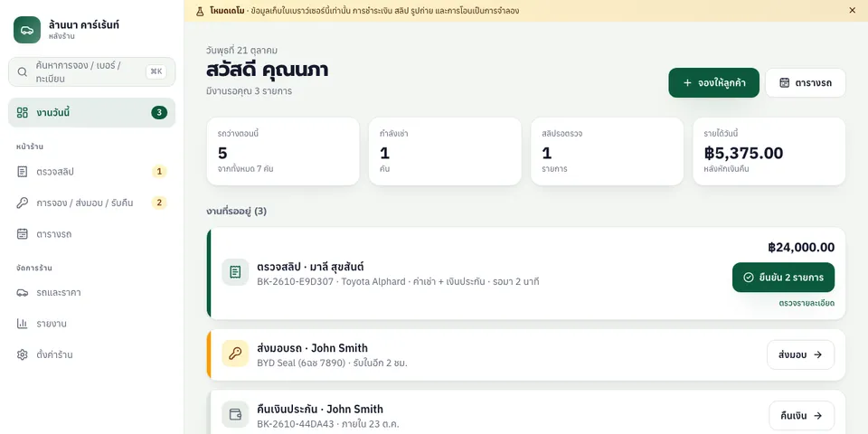The height and width of the screenshot is (434, 868).
Task: Click the flask icon in demo banner
Action: [x=201, y=11]
